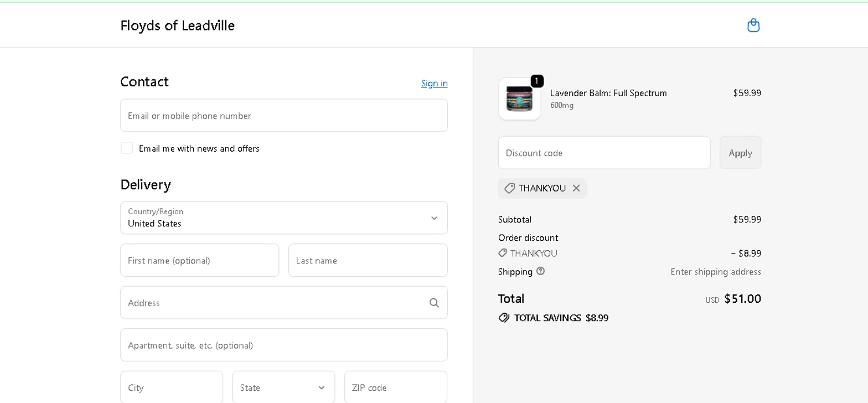868x403 pixels.
Task: Focus the ZIP code field
Action: 395,387
